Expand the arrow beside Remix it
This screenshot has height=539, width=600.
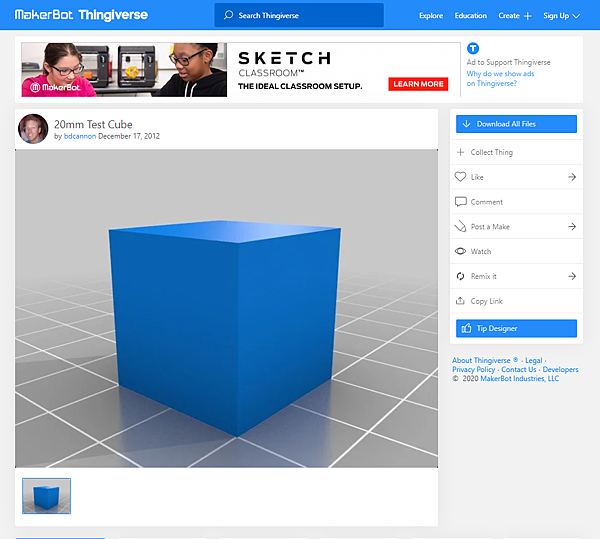click(x=572, y=276)
